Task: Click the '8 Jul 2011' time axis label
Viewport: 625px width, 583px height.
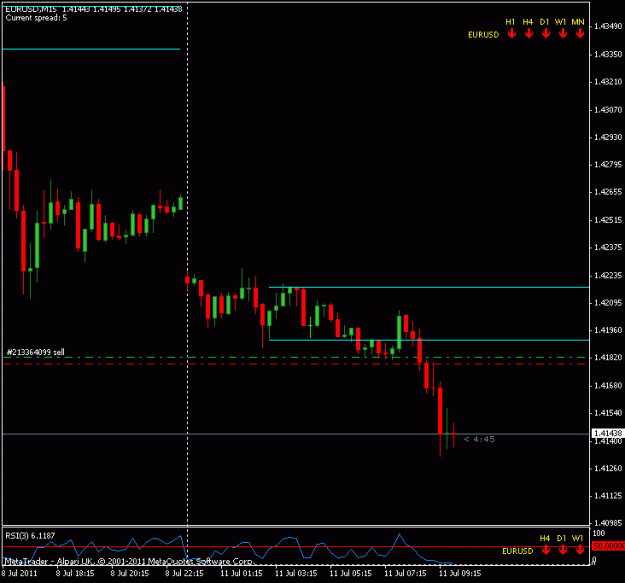Action: pos(19,573)
